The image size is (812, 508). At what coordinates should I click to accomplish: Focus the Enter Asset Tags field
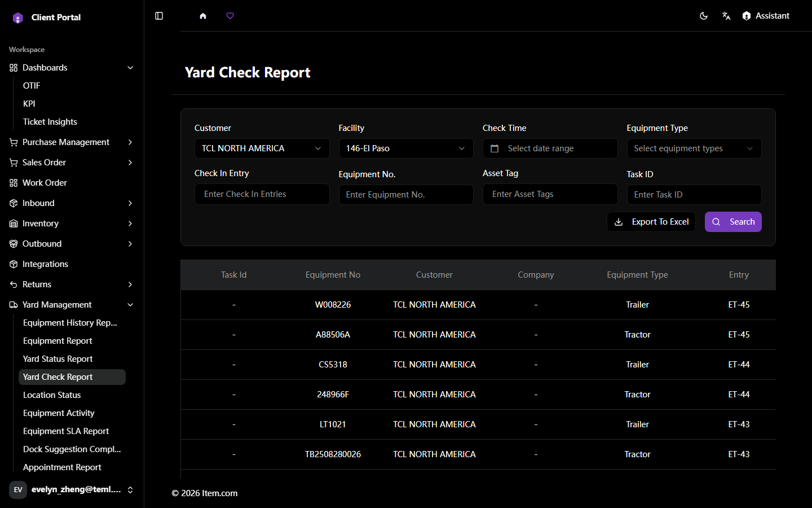pos(550,194)
